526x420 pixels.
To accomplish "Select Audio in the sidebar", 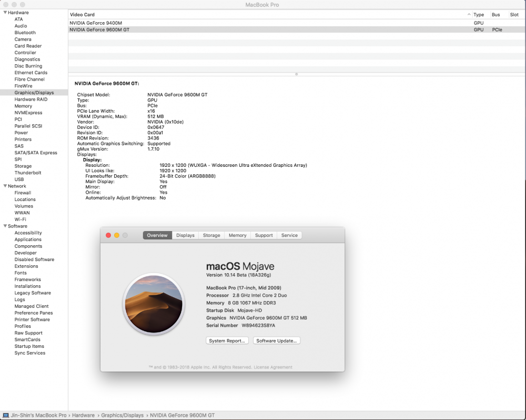I will pyautogui.click(x=21, y=26).
